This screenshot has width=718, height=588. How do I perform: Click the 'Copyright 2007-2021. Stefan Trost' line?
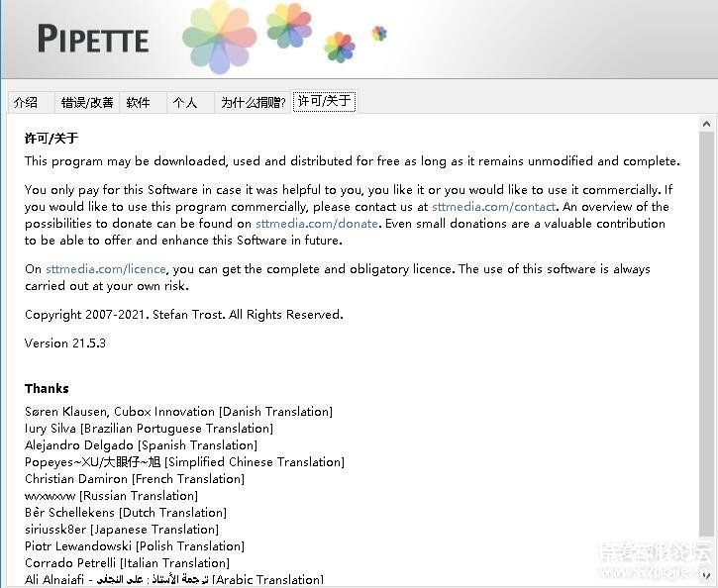(183, 315)
